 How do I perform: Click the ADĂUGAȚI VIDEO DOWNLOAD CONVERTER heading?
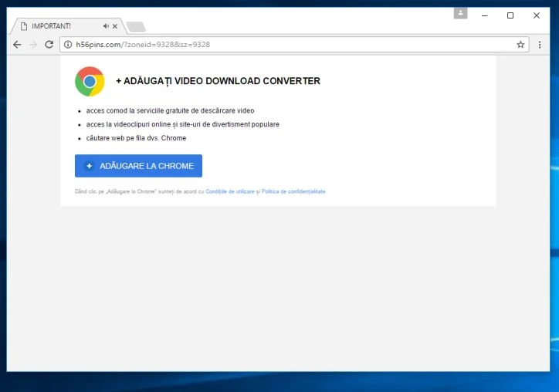(218, 81)
